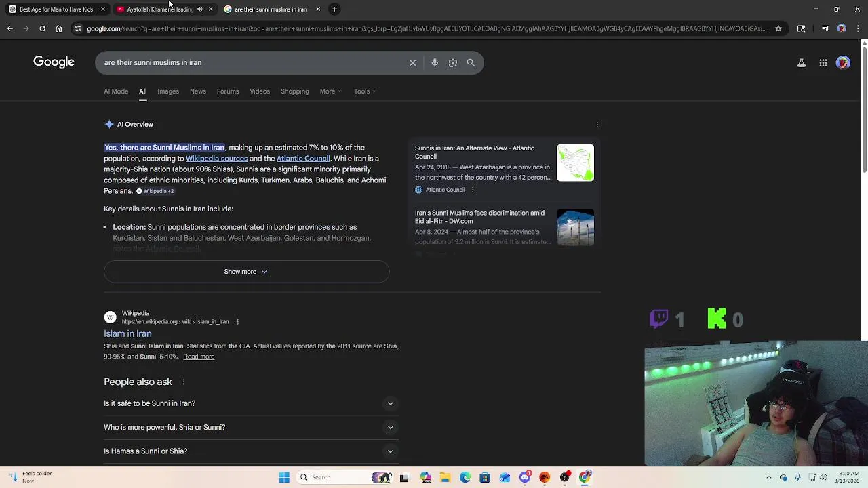This screenshot has height=488, width=868.
Task: Bookmark this page with star icon
Action: [x=778, y=28]
